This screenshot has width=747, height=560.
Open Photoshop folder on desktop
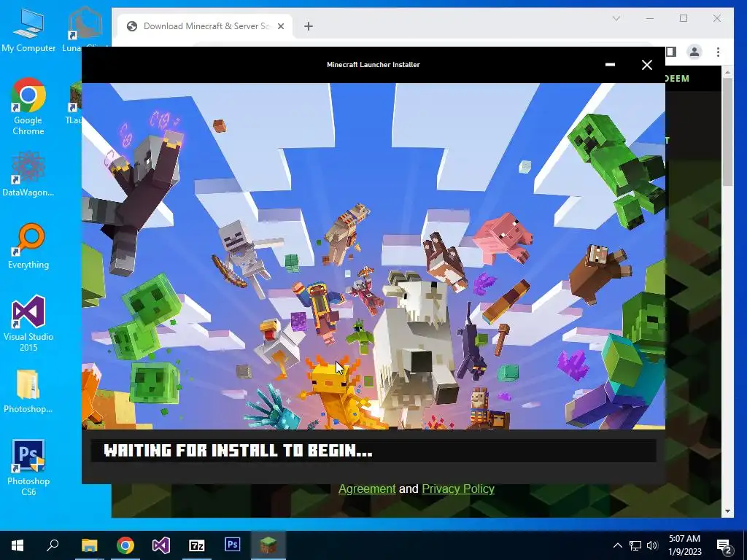(28, 392)
